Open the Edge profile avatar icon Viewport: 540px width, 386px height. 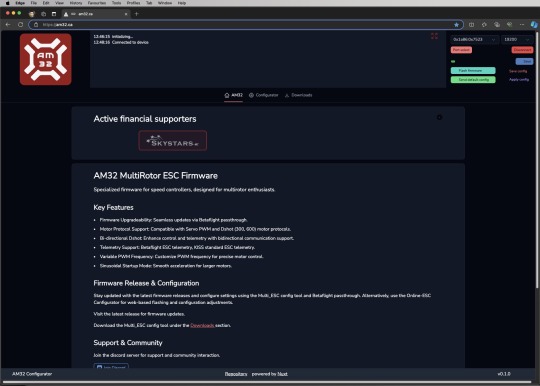32,14
